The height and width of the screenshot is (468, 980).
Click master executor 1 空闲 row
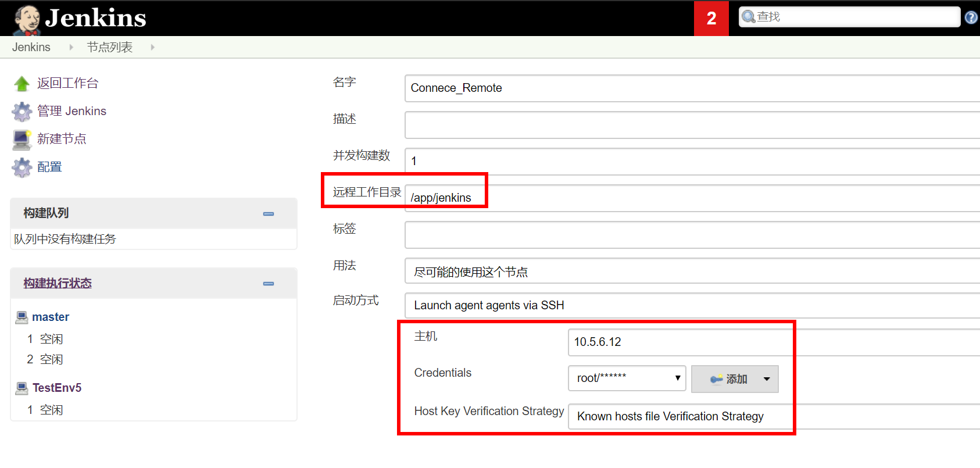(x=45, y=339)
